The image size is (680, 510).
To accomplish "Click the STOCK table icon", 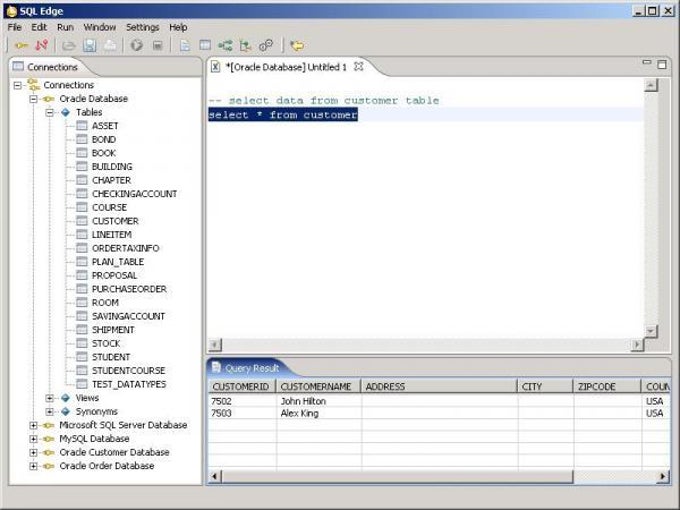I will (x=82, y=343).
